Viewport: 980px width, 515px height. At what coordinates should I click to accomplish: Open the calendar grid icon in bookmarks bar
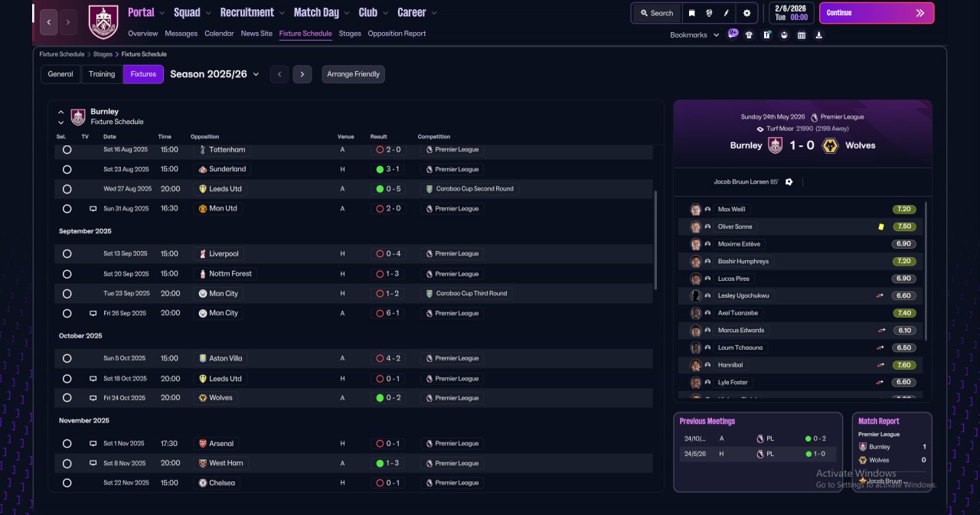[x=802, y=34]
